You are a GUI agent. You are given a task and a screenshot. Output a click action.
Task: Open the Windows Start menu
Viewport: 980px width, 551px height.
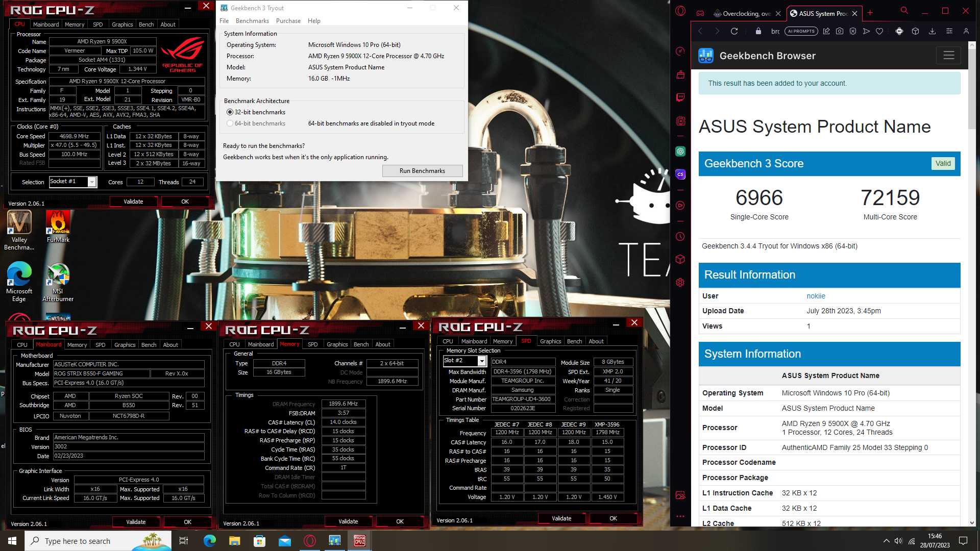12,541
